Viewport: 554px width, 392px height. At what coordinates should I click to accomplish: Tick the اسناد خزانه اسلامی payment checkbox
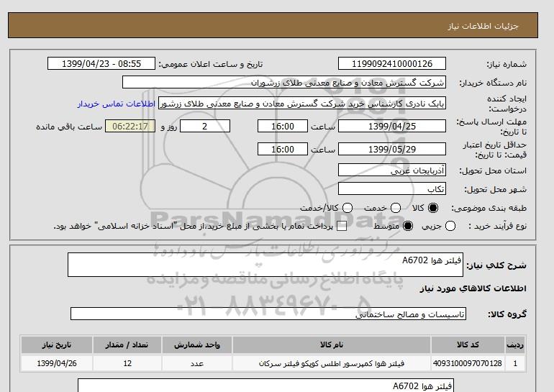342,227
